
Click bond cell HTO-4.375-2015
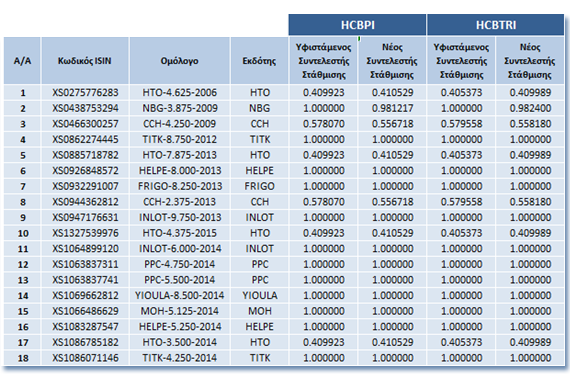click(180, 233)
